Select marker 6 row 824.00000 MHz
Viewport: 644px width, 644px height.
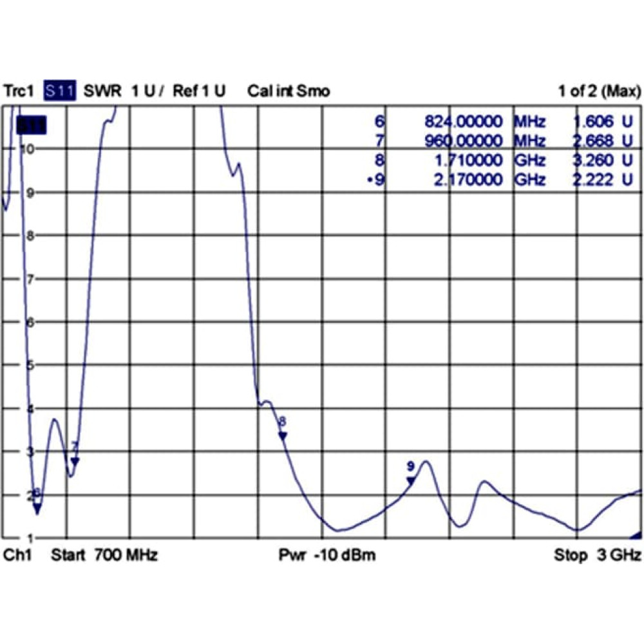coord(504,122)
